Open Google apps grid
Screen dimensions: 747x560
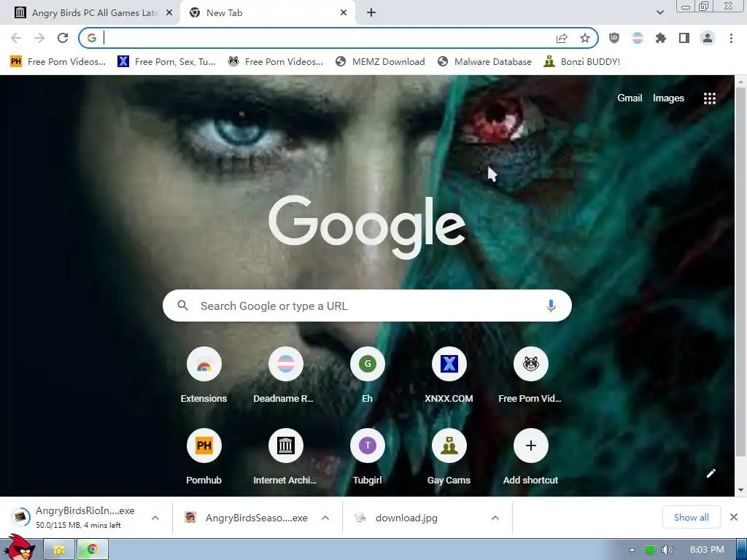point(709,98)
